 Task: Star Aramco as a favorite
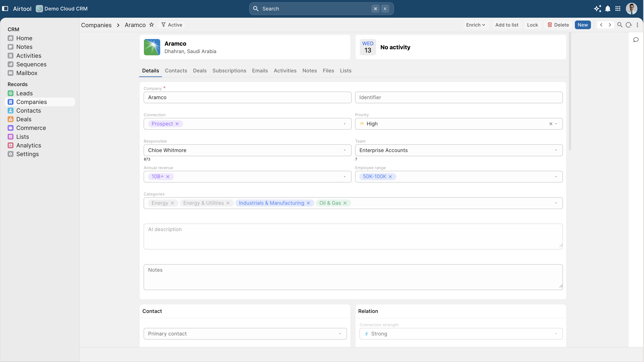(152, 25)
